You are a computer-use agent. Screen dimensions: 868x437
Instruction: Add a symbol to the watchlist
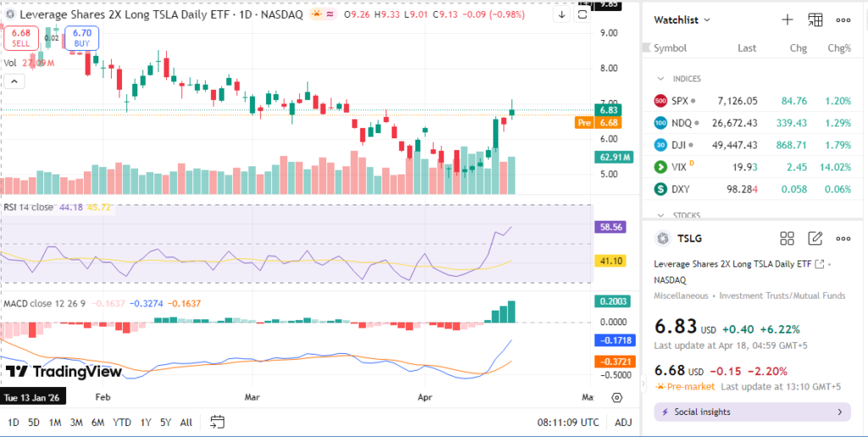tap(787, 20)
